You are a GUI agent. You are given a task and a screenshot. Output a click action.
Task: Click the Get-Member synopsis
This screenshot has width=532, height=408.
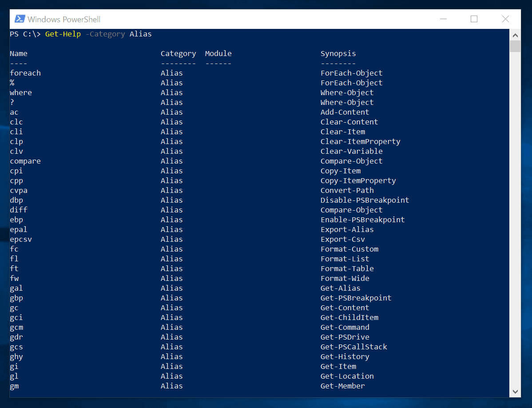pyautogui.click(x=343, y=386)
